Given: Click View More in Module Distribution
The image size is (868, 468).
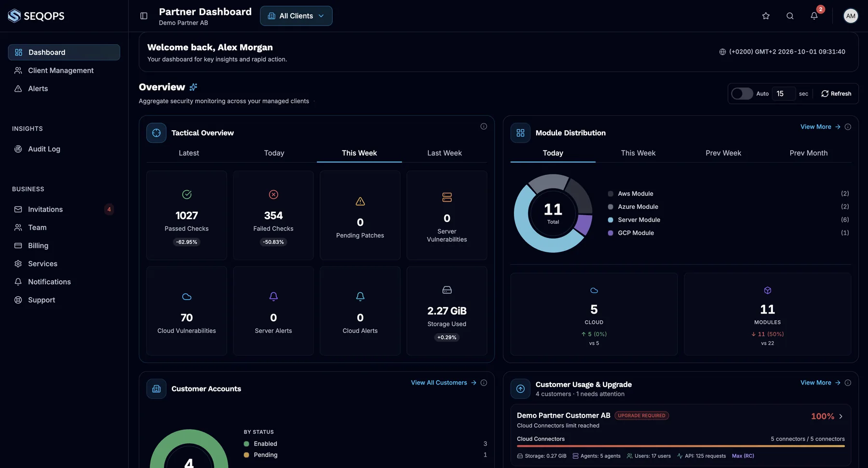Looking at the screenshot, I should pyautogui.click(x=820, y=127).
